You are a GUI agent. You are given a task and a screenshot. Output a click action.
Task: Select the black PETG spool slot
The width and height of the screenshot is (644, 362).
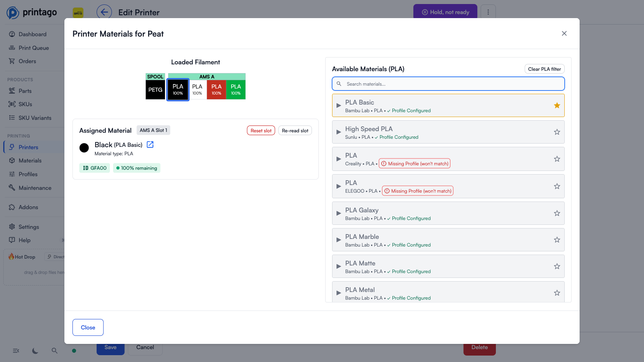click(155, 90)
